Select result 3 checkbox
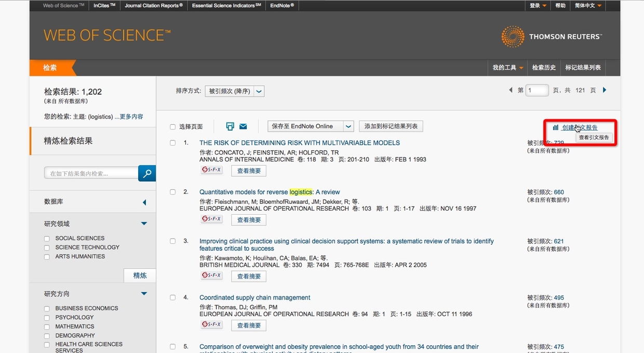This screenshot has height=353, width=644. (173, 241)
